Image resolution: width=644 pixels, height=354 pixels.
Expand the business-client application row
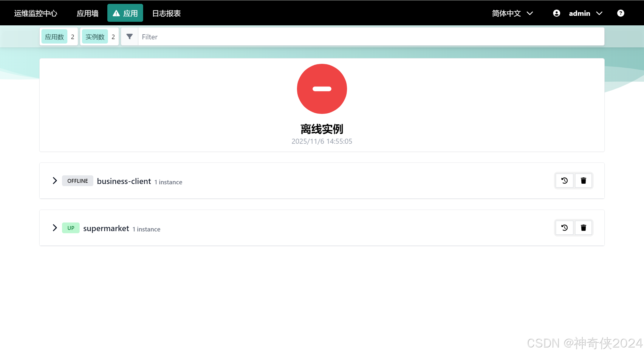coord(55,181)
